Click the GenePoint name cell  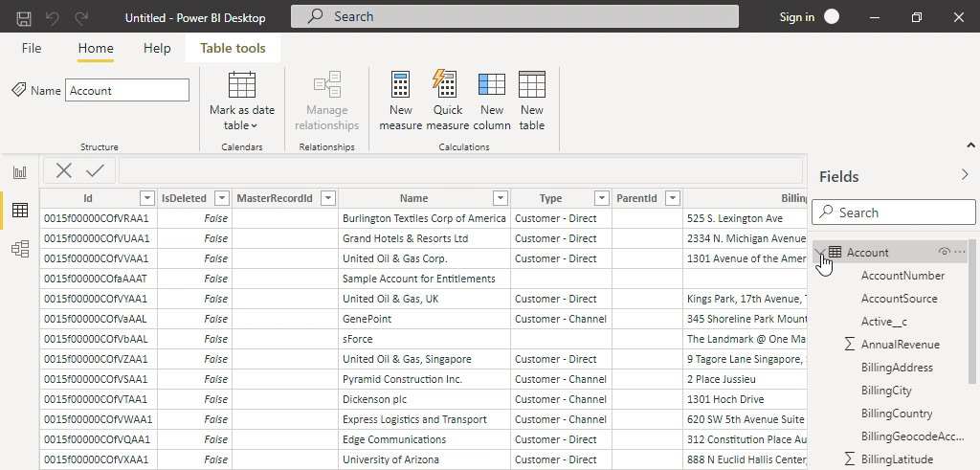424,319
